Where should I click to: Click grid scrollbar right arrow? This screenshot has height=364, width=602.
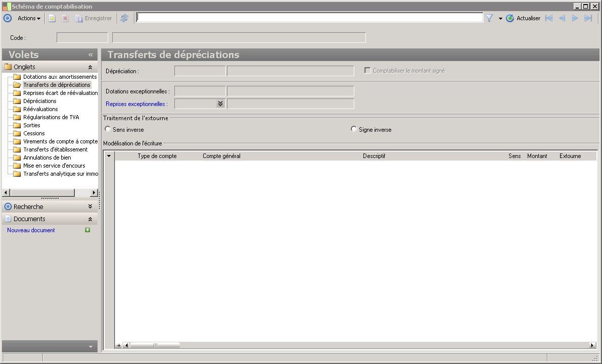592,345
